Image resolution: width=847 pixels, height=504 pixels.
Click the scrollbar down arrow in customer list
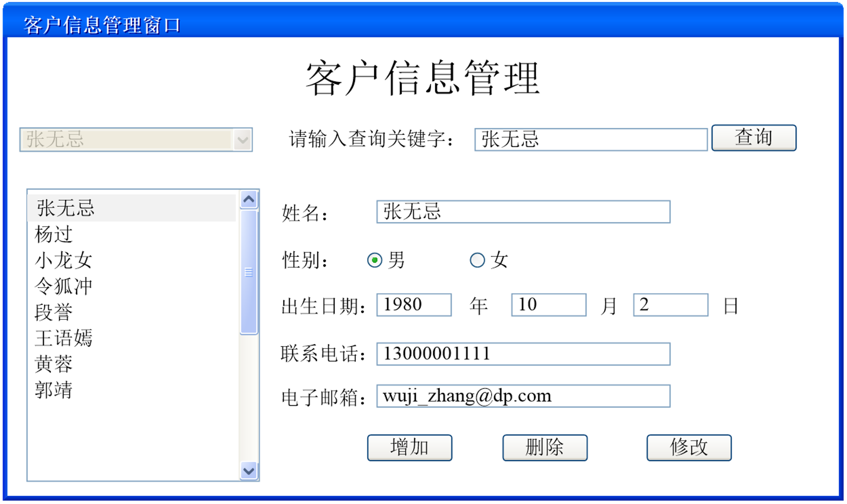[249, 471]
